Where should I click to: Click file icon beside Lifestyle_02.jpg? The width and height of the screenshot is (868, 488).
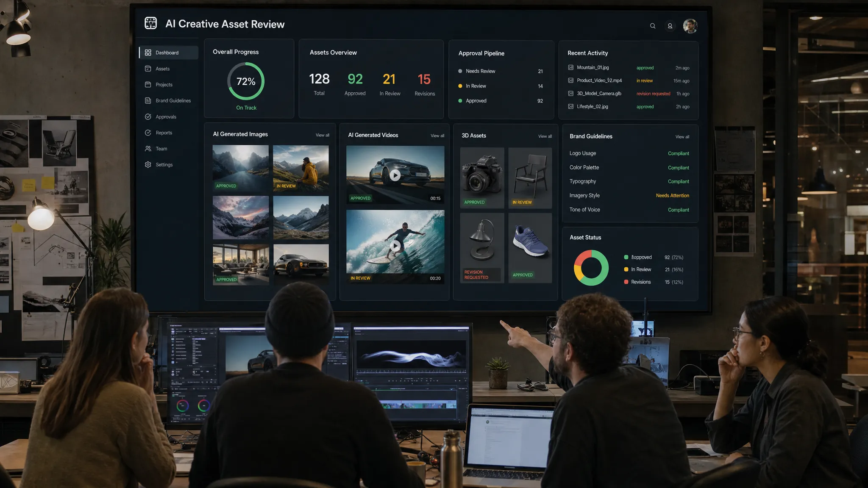pos(571,106)
